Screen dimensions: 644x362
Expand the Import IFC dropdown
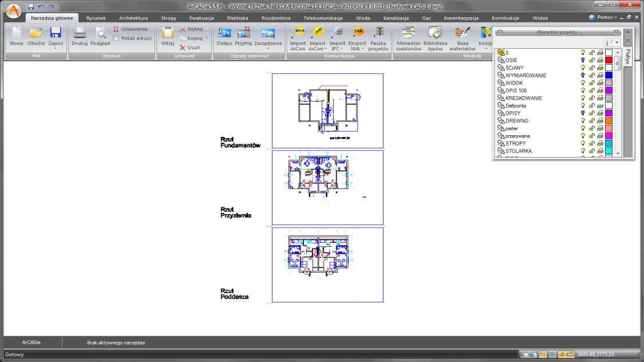pos(341,49)
